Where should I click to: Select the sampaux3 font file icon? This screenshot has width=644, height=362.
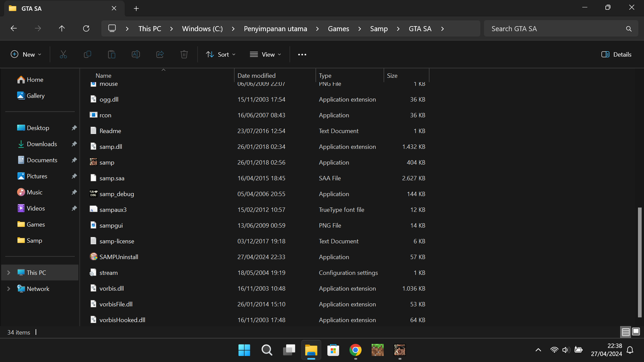[x=93, y=210]
